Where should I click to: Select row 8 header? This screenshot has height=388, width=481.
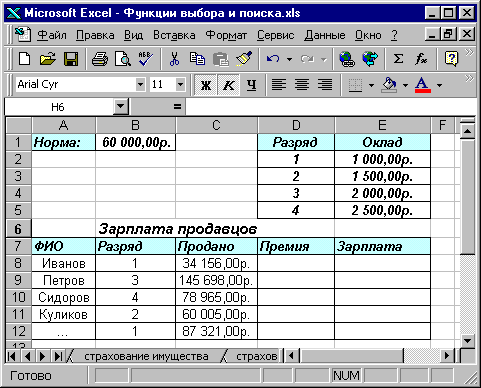pyautogui.click(x=18, y=263)
